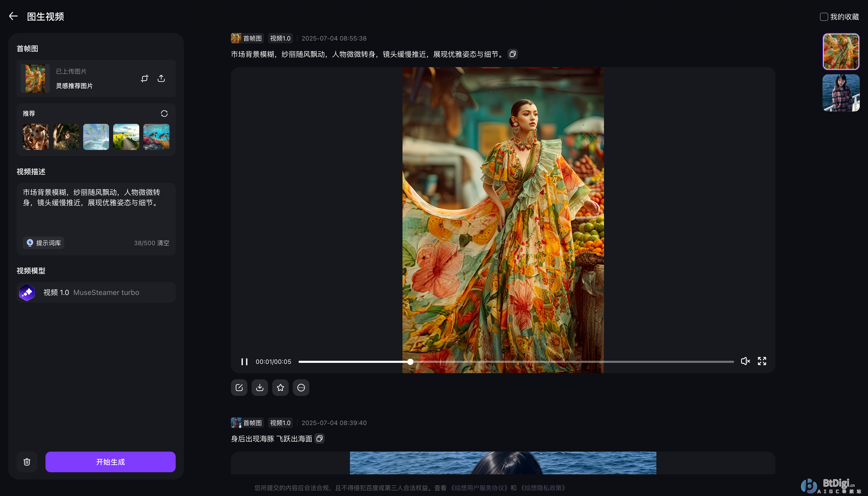Viewport: 868px width, 496px height.
Task: Open the crop tool for the uploaded image
Action: (x=145, y=78)
